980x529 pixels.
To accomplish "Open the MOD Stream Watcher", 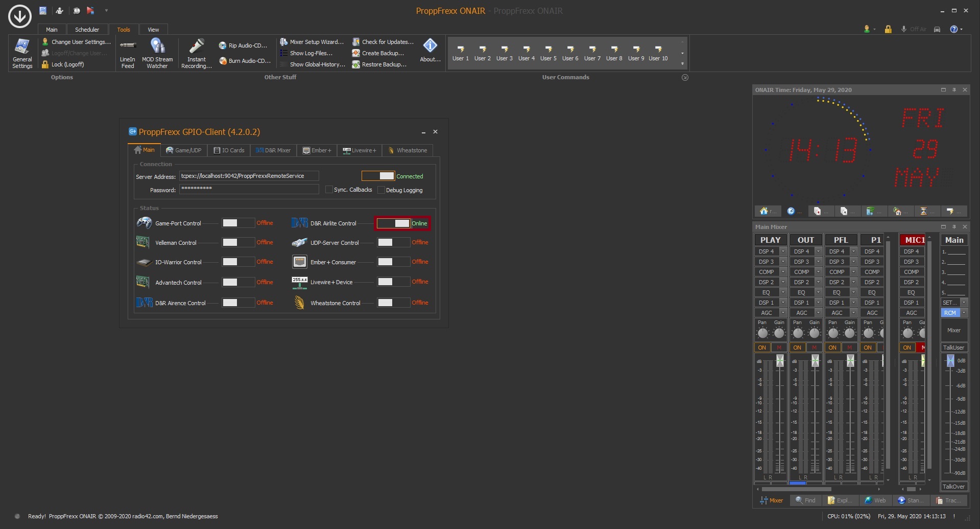I will tap(157, 53).
